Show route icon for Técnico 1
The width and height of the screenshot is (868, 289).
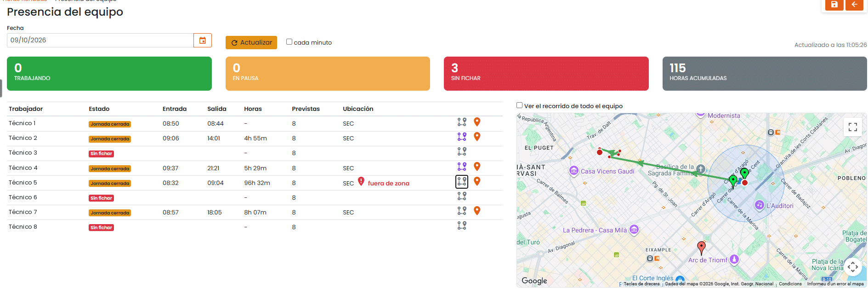(462, 122)
